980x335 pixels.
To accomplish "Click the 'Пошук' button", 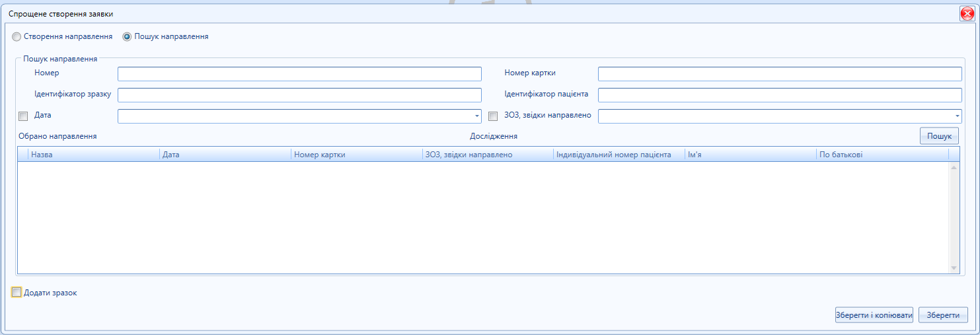I will coord(939,136).
